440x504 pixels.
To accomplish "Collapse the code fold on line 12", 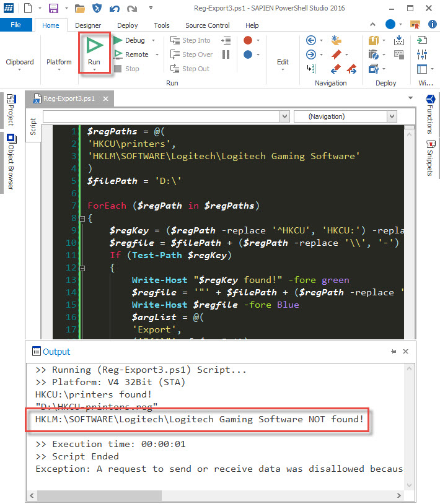I will click(x=82, y=268).
